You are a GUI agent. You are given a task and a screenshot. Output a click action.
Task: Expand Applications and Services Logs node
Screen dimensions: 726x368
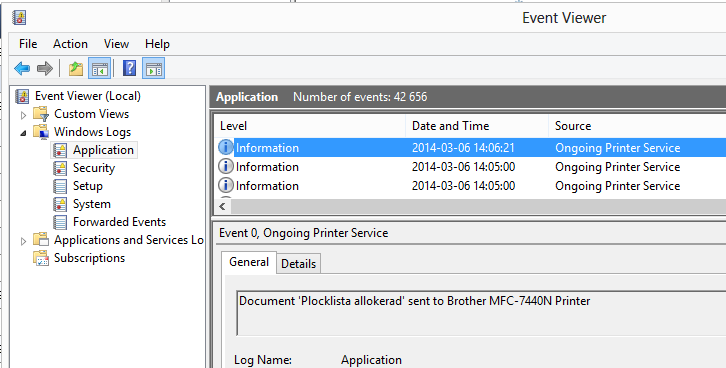point(24,241)
